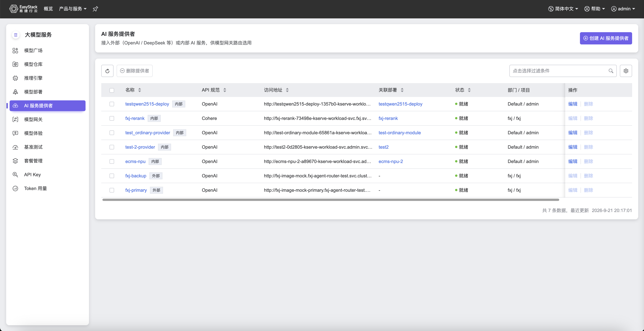Click the 模型体验 chat icon
Image resolution: width=644 pixels, height=331 pixels.
pyautogui.click(x=15, y=133)
